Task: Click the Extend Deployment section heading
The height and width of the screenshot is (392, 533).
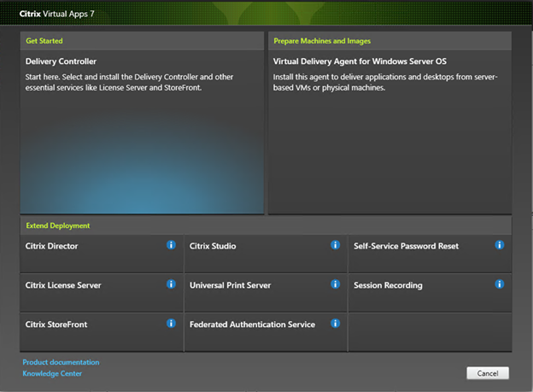Action: (58, 225)
